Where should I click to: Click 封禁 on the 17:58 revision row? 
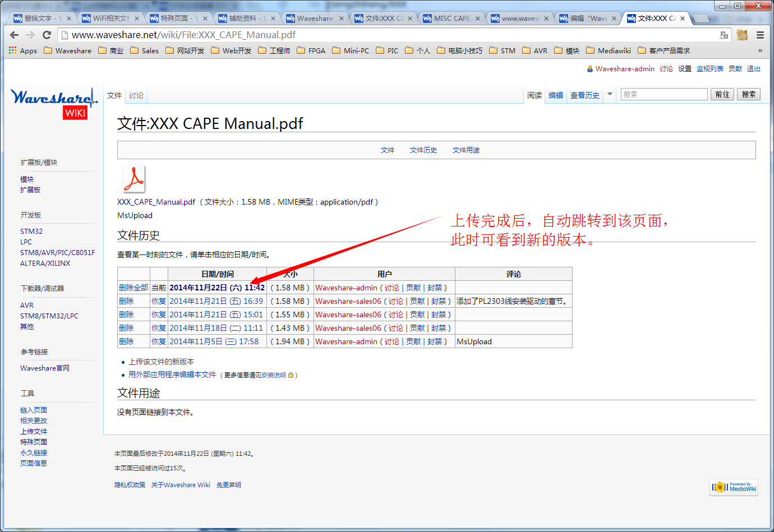click(x=435, y=341)
